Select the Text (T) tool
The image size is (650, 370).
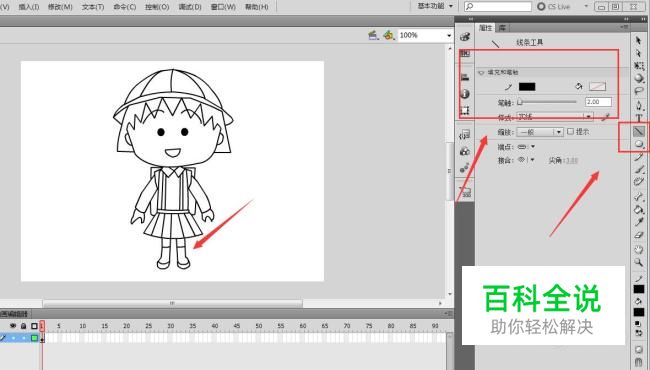(x=638, y=118)
